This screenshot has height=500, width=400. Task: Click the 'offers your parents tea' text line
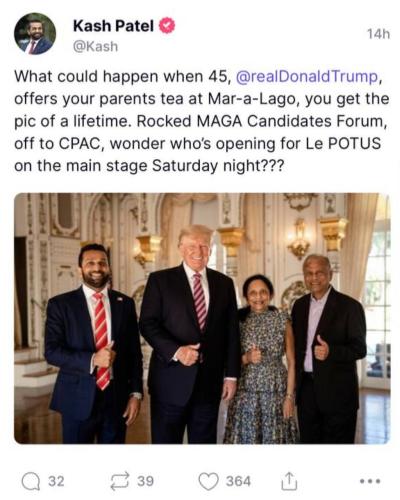click(202, 99)
